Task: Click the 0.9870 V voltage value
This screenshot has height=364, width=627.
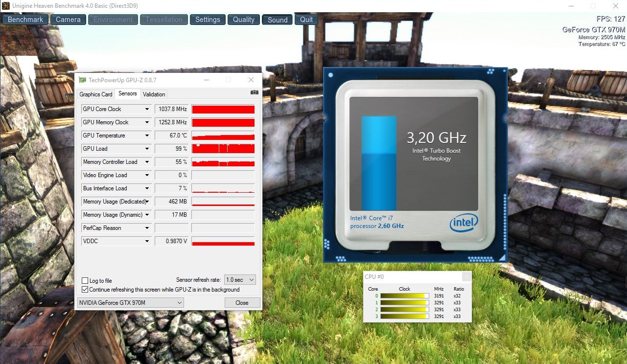Action: tap(171, 241)
